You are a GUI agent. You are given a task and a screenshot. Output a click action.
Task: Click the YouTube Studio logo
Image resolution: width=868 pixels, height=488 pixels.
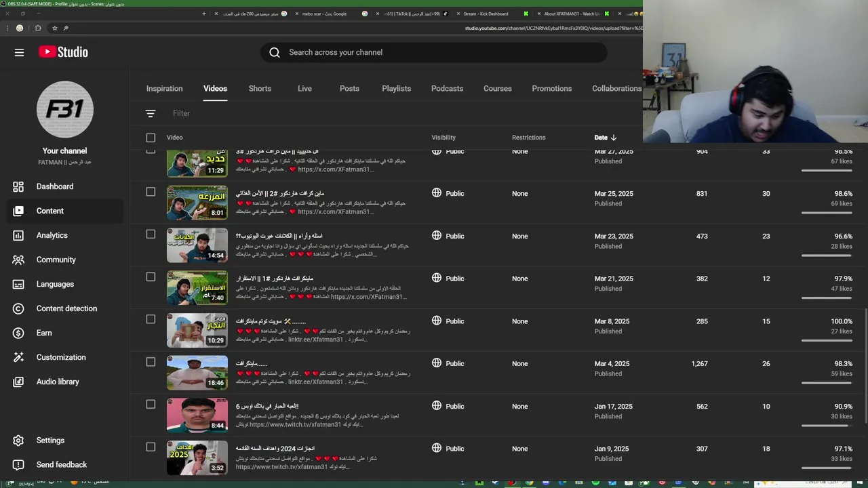point(63,52)
